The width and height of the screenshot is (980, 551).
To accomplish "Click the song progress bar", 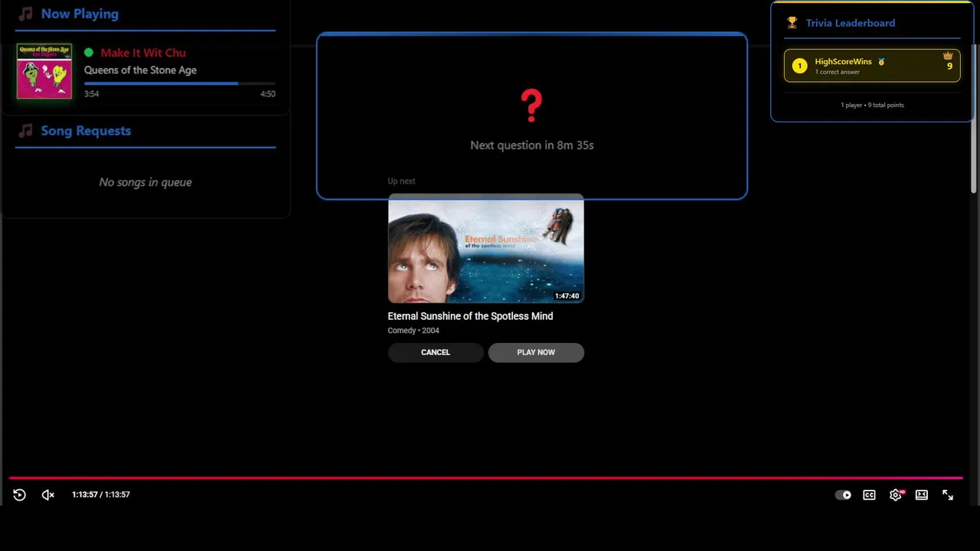I will pos(180,83).
